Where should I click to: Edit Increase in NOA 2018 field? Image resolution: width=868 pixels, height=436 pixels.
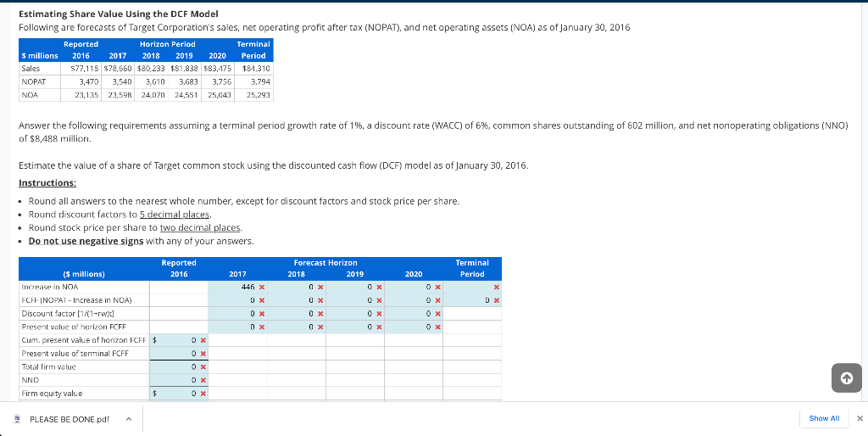296,287
